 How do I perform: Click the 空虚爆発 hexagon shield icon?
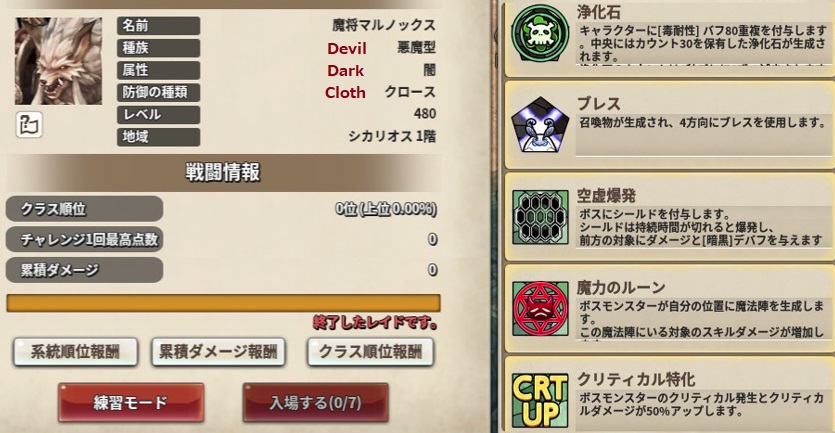(540, 217)
